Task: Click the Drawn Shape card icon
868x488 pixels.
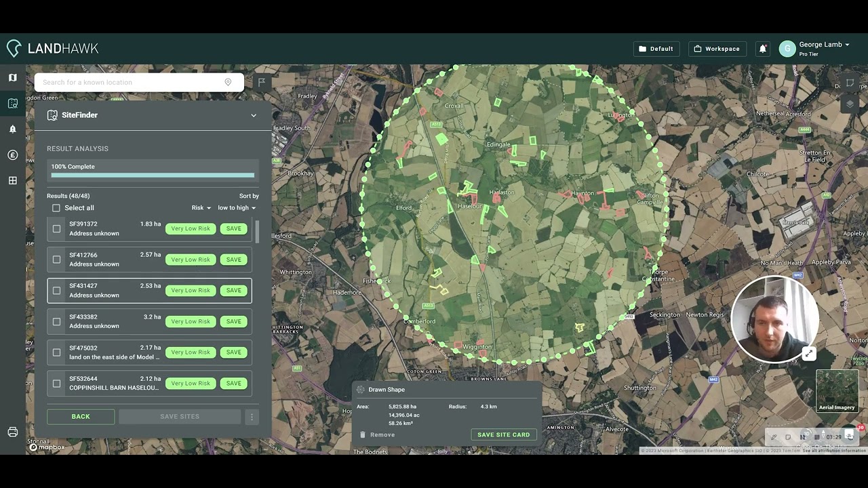Action: click(361, 390)
